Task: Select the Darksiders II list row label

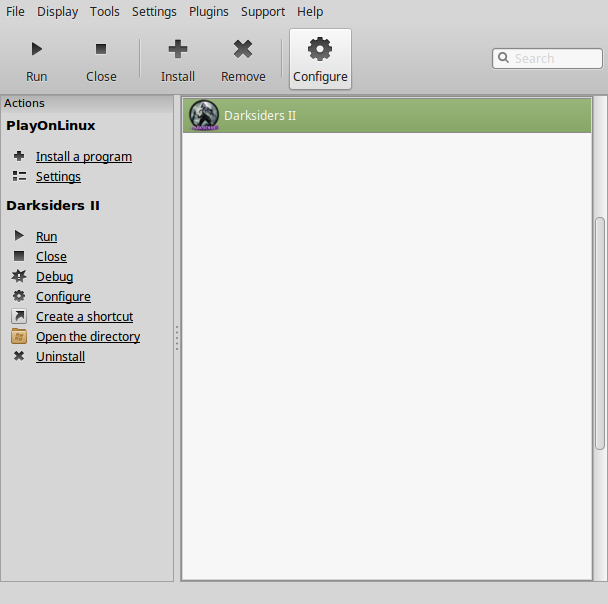Action: click(260, 116)
